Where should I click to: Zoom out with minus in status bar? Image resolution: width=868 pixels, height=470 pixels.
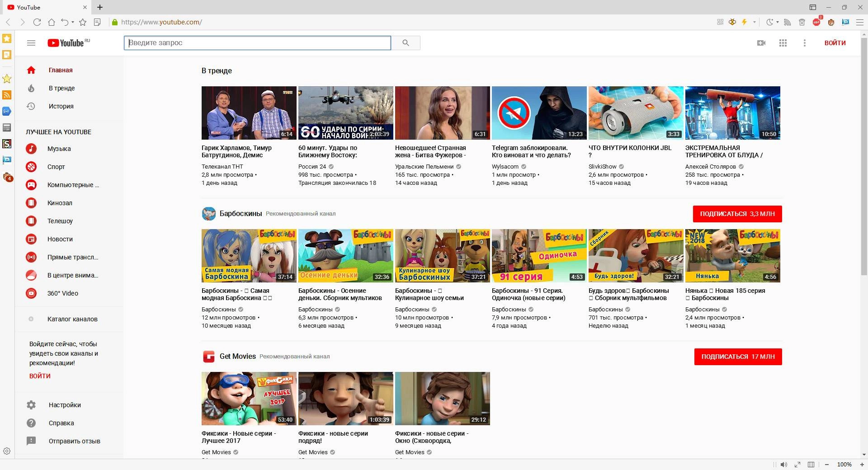point(827,465)
